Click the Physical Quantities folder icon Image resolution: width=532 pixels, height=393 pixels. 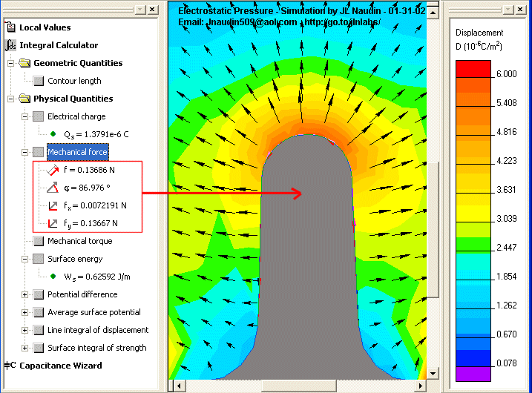(24, 99)
